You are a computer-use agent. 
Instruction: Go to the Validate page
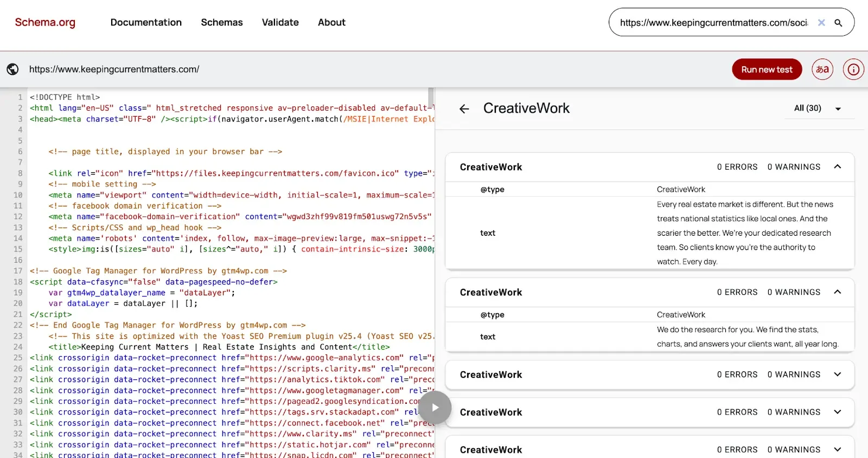tap(280, 22)
